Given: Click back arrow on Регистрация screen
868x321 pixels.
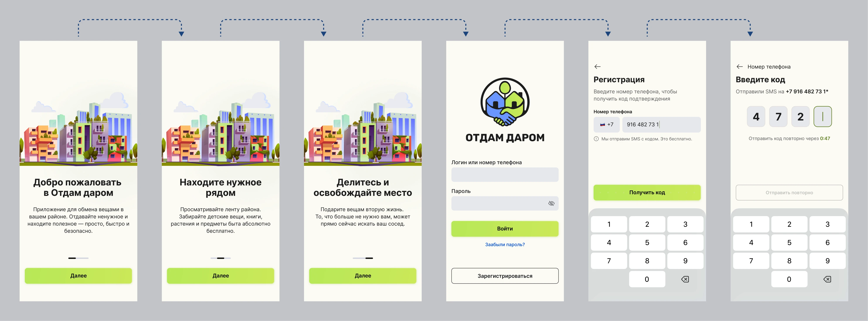Looking at the screenshot, I should point(597,67).
